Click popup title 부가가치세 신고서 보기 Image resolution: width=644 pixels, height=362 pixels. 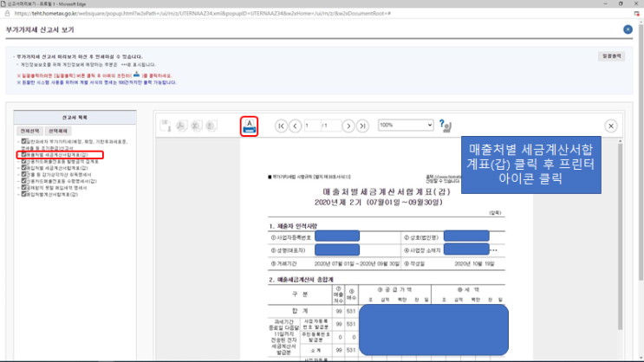[x=40, y=30]
